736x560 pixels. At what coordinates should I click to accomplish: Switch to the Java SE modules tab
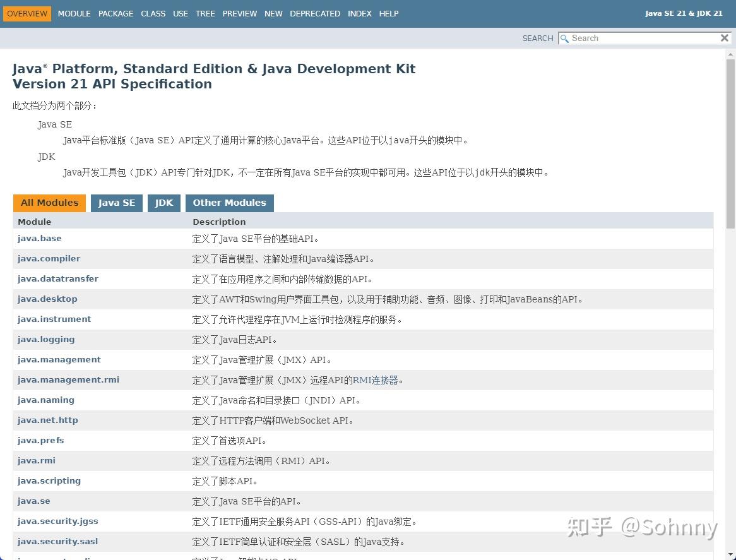click(116, 203)
